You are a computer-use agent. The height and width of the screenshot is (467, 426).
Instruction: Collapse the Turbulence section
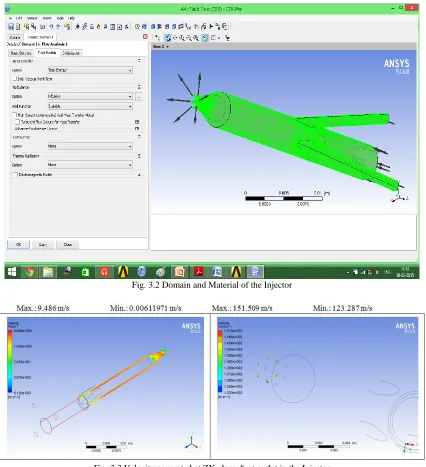coord(139,87)
